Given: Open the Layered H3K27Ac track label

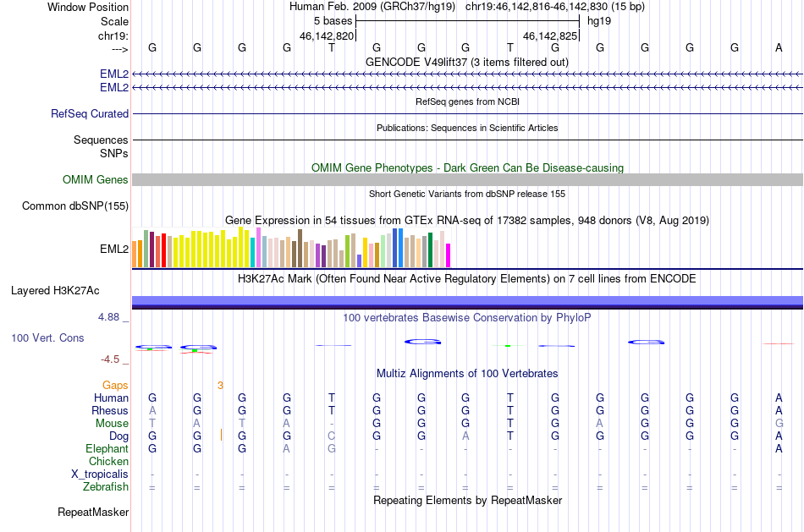Looking at the screenshot, I should pyautogui.click(x=55, y=291).
